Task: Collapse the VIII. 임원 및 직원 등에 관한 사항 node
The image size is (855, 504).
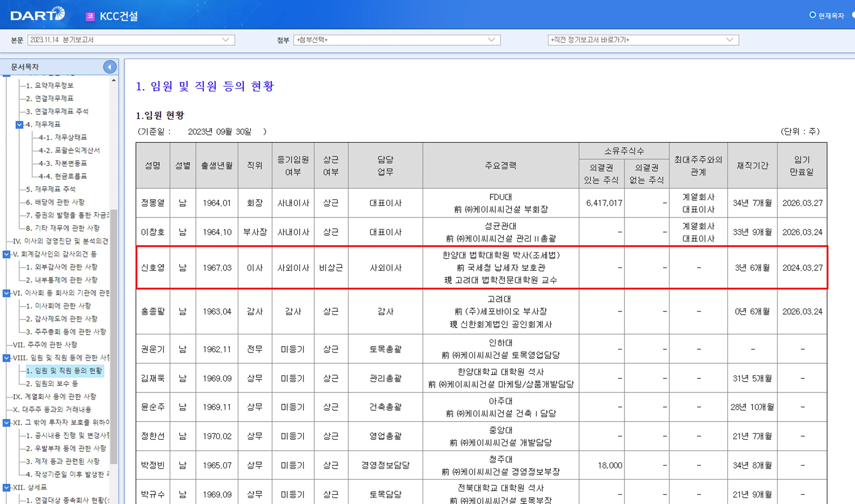Action: [x=6, y=358]
